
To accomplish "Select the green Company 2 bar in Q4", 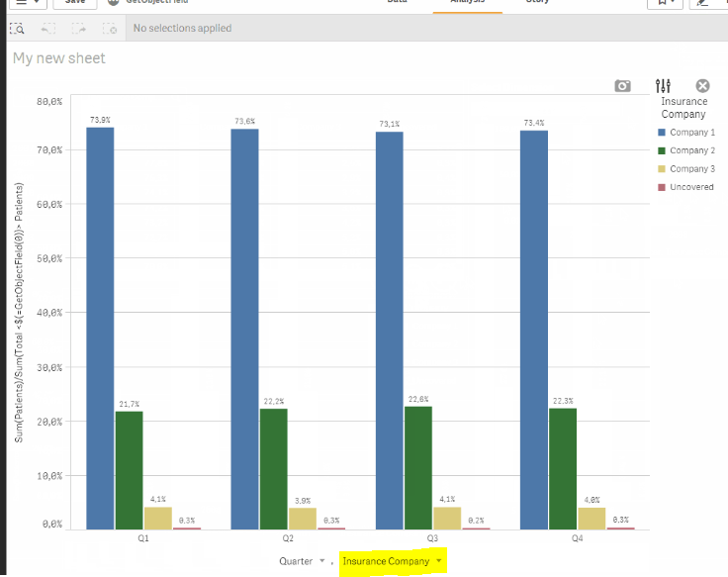I will (563, 469).
